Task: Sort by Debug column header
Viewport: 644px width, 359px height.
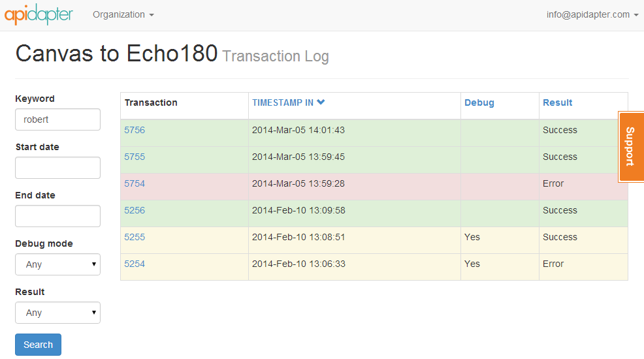Action: [479, 102]
